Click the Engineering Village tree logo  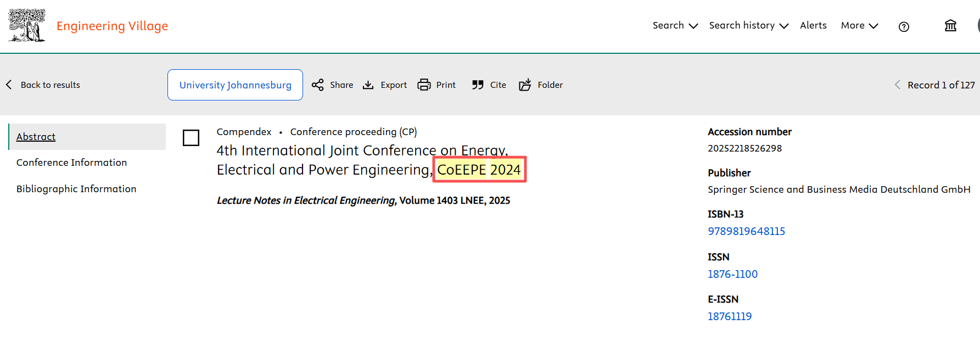point(26,25)
